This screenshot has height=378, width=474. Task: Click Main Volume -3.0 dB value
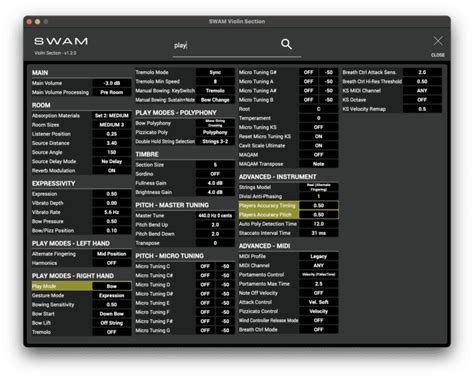click(x=112, y=83)
